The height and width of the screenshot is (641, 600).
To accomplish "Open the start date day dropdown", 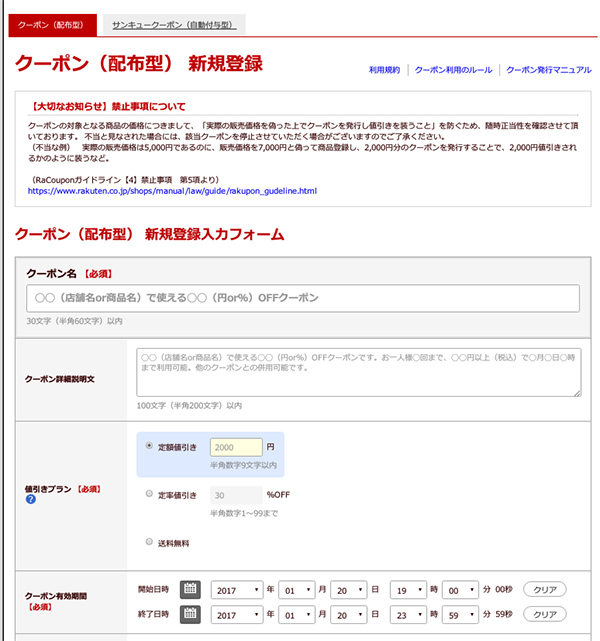I will point(351,589).
